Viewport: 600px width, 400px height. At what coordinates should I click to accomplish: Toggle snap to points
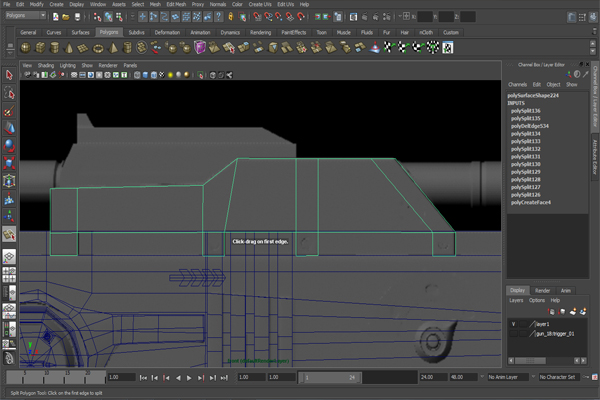[279, 16]
